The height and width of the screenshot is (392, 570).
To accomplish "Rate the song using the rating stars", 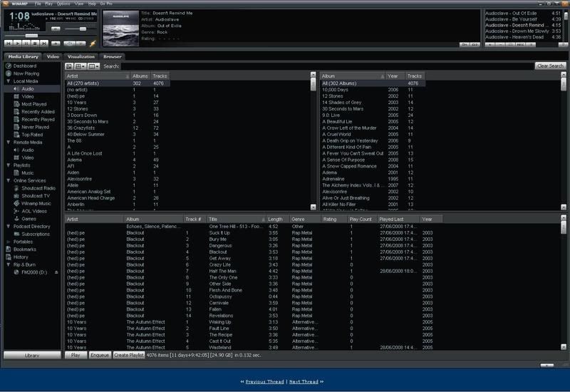I will click(x=169, y=38).
